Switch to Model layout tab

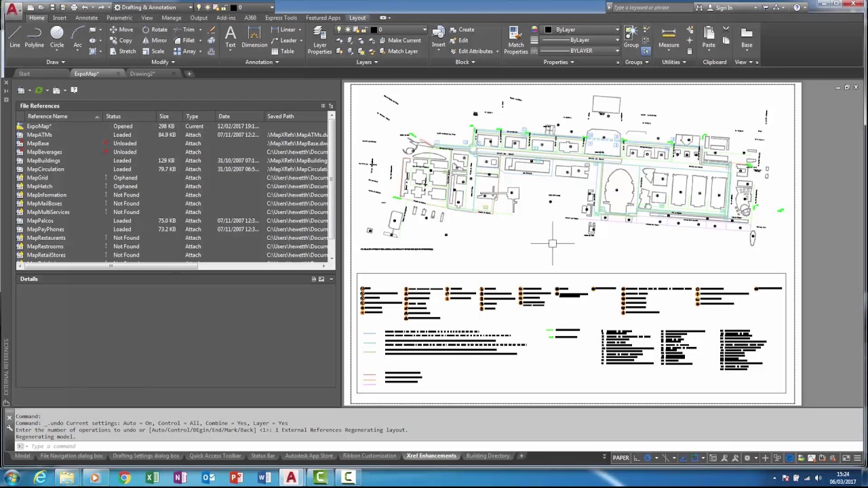coord(22,456)
